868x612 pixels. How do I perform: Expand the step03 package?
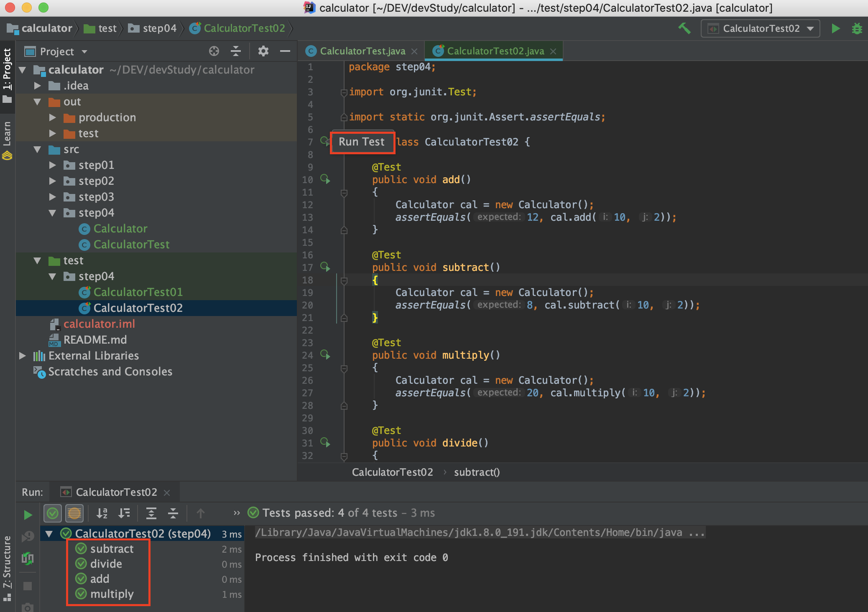(x=53, y=197)
